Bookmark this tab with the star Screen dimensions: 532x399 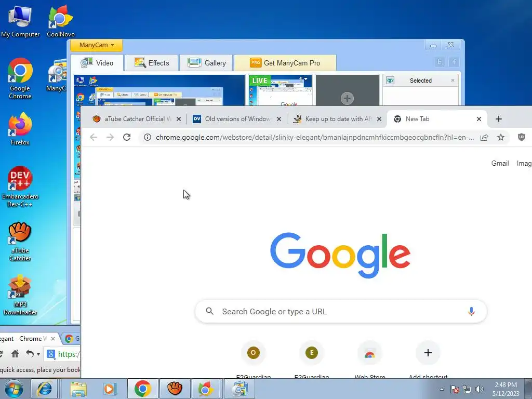tap(501, 137)
